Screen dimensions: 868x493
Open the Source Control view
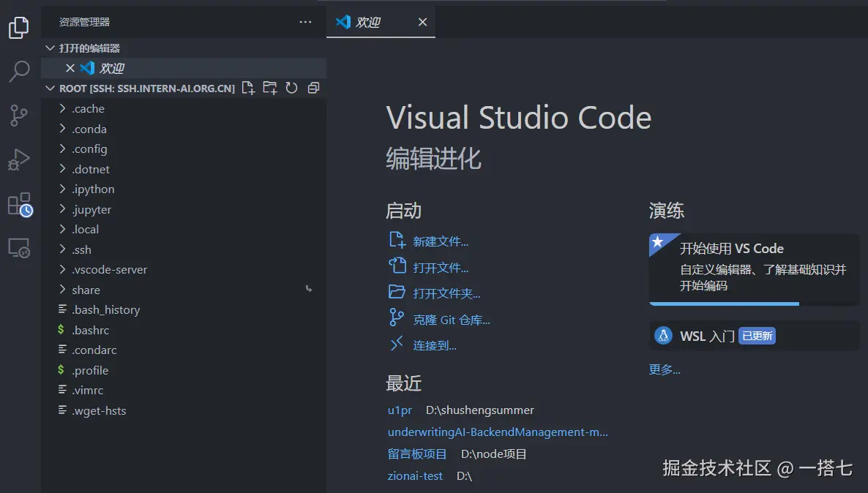19,116
